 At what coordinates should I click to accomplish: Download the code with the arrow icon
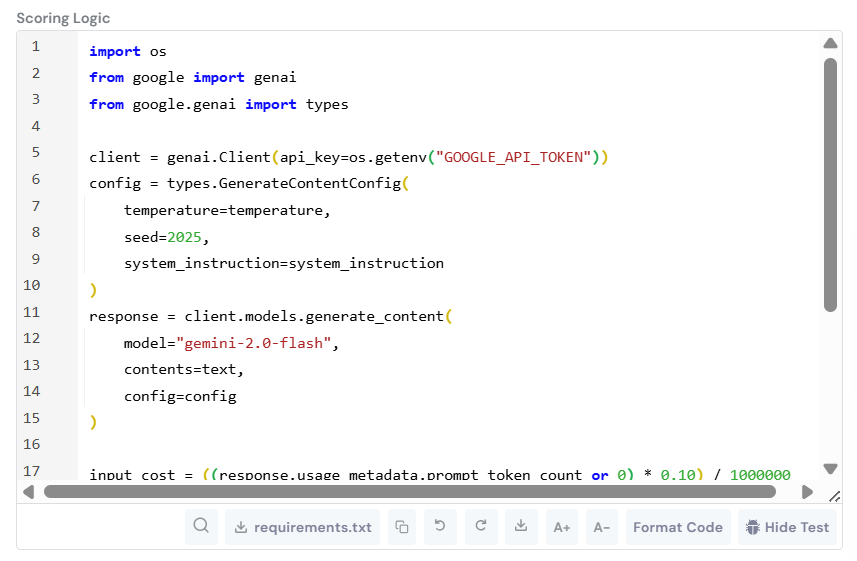[520, 527]
